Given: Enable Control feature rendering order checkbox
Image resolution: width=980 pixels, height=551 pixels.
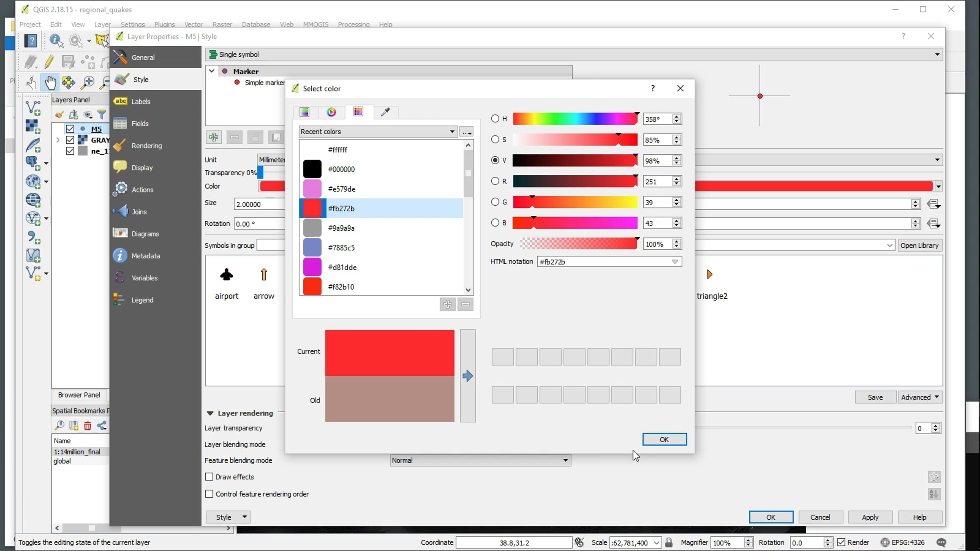Looking at the screenshot, I should [209, 494].
